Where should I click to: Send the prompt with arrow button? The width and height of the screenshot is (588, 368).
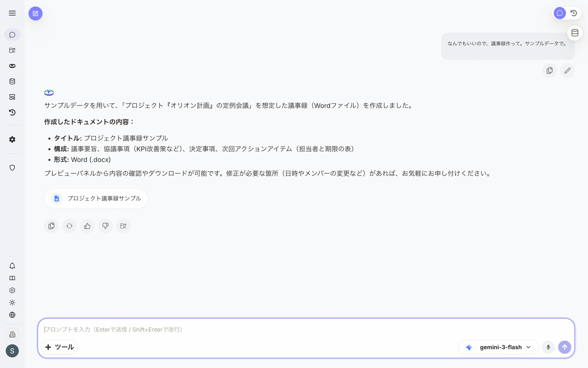pos(565,347)
